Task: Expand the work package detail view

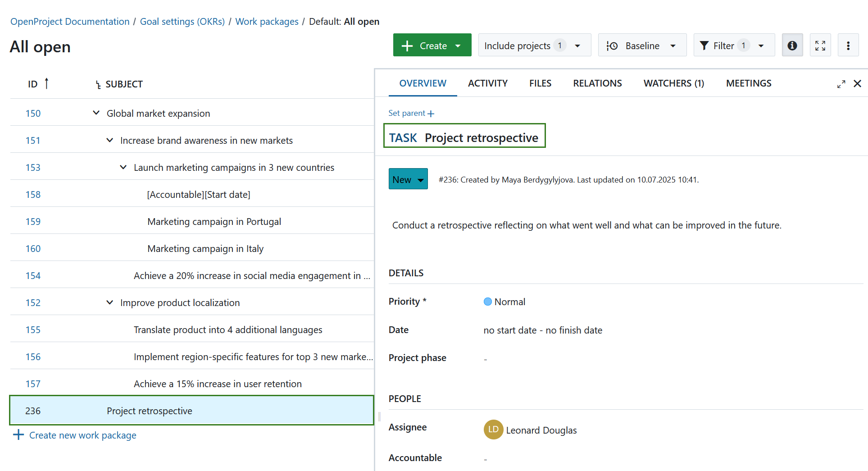Action: click(841, 84)
